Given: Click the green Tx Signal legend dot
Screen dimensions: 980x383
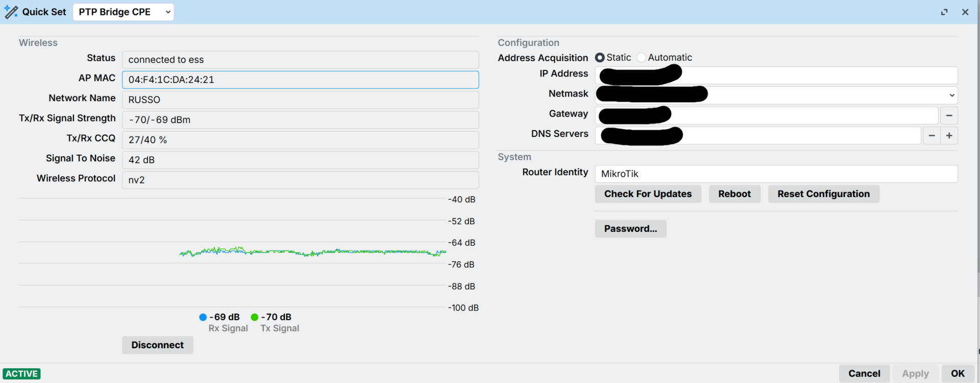Looking at the screenshot, I should (254, 317).
